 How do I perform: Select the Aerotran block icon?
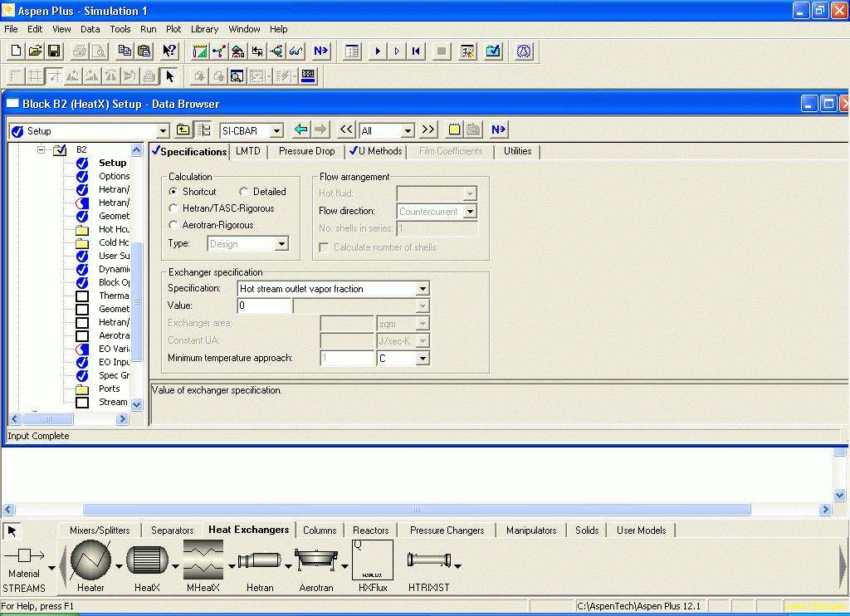316,560
